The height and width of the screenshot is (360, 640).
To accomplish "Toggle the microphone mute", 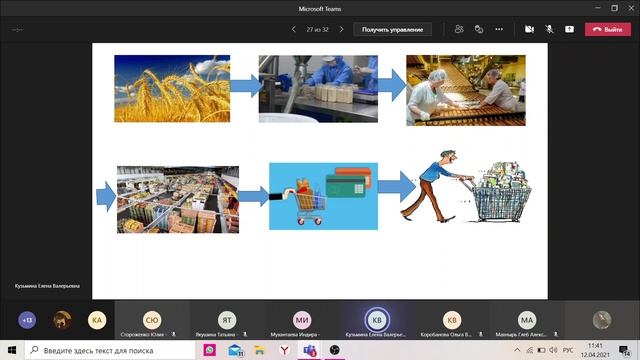I will 549,29.
